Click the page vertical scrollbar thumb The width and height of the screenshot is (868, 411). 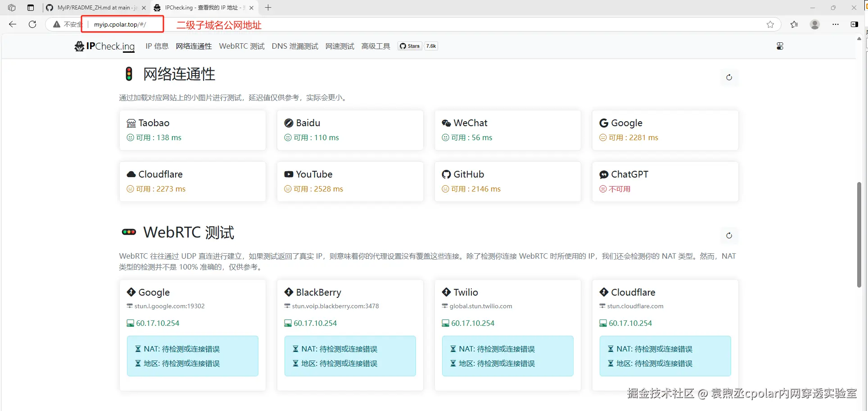tap(859, 234)
